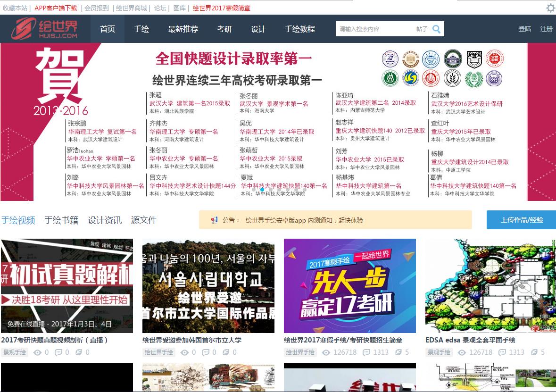Click comment icon under EDSA 景观全套平面手绘

(502, 352)
